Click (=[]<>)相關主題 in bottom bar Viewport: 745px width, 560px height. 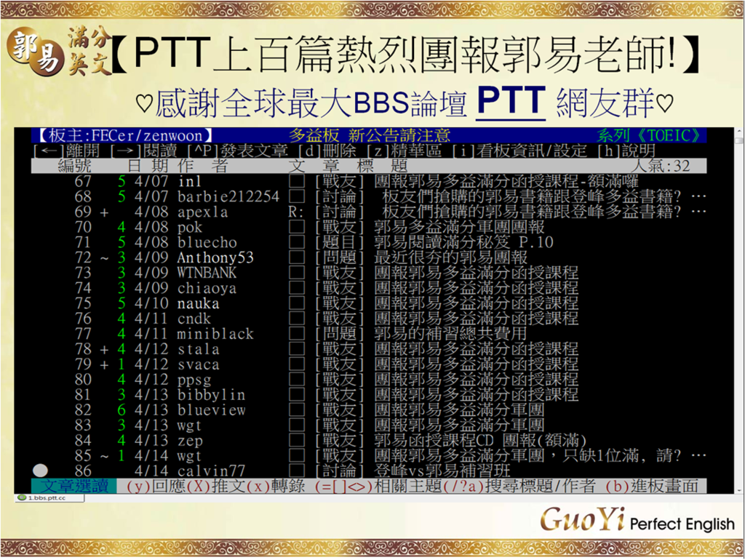point(378,486)
